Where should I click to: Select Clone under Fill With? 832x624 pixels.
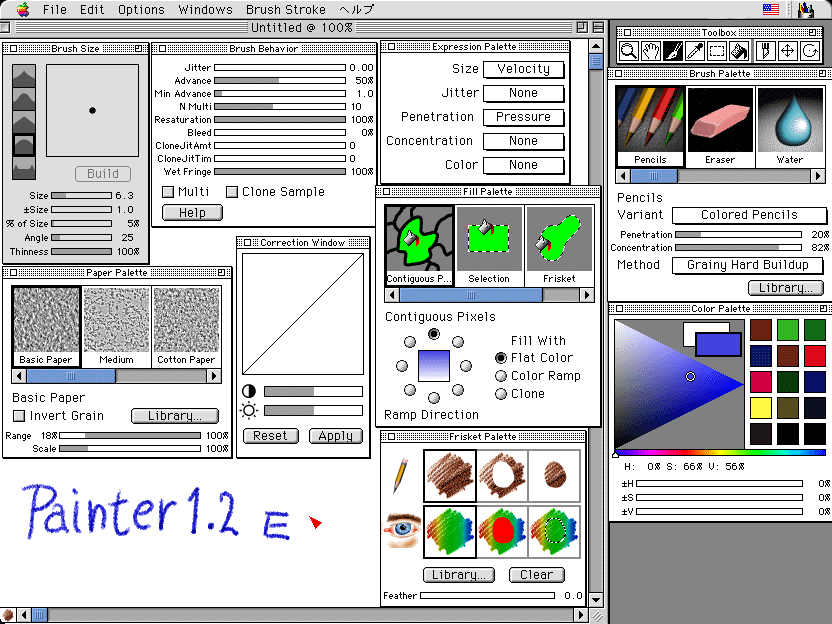(x=500, y=394)
